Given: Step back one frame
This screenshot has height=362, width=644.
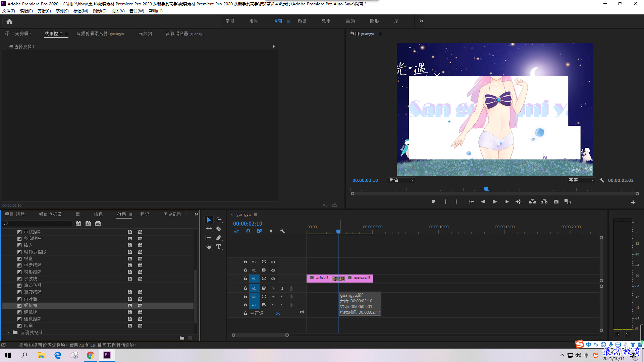Looking at the screenshot, I should [483, 202].
